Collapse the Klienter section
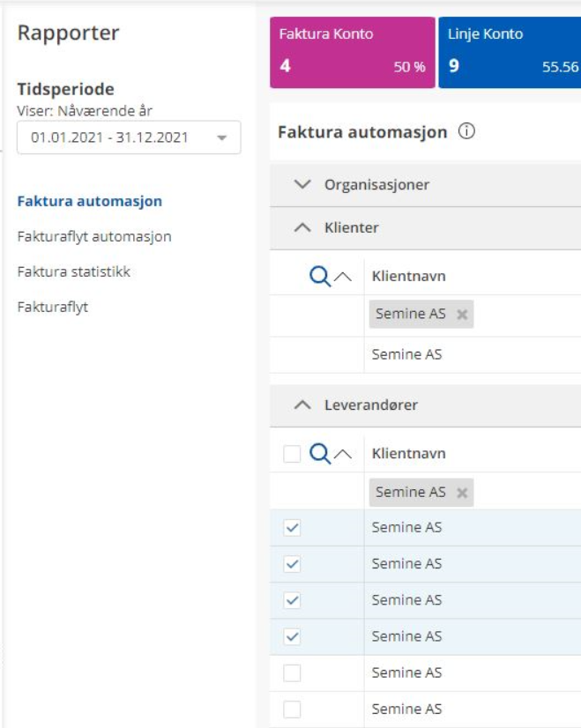Viewport: 581px width, 728px height. coord(302,227)
